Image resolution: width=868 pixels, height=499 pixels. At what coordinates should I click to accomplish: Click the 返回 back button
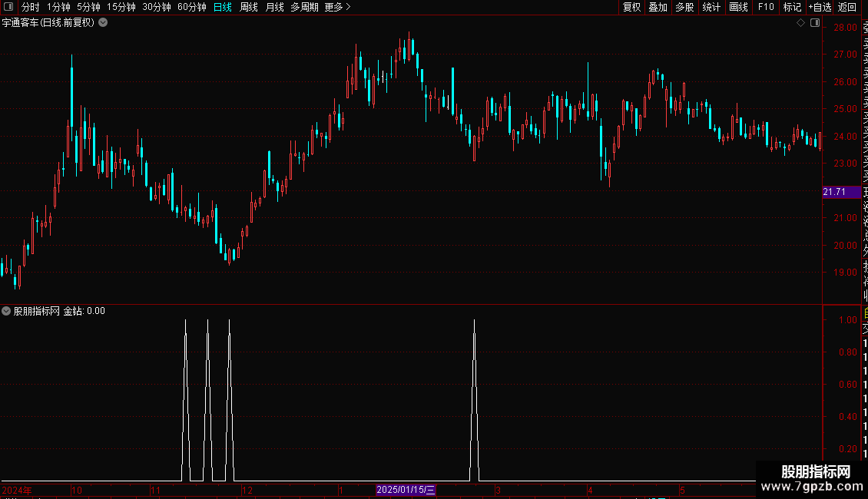coord(847,7)
